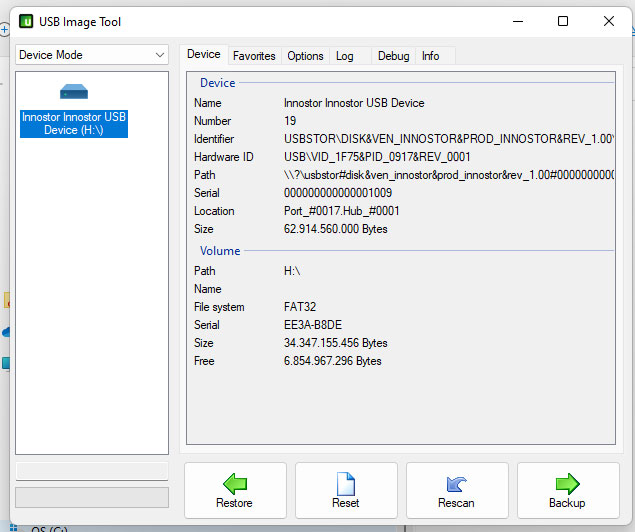Click the Location value Port_#0017.Hub_#0001

[341, 211]
